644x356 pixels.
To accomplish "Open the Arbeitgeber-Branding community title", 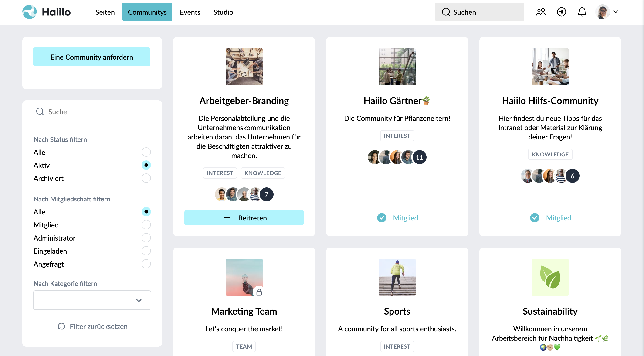I will pos(244,101).
